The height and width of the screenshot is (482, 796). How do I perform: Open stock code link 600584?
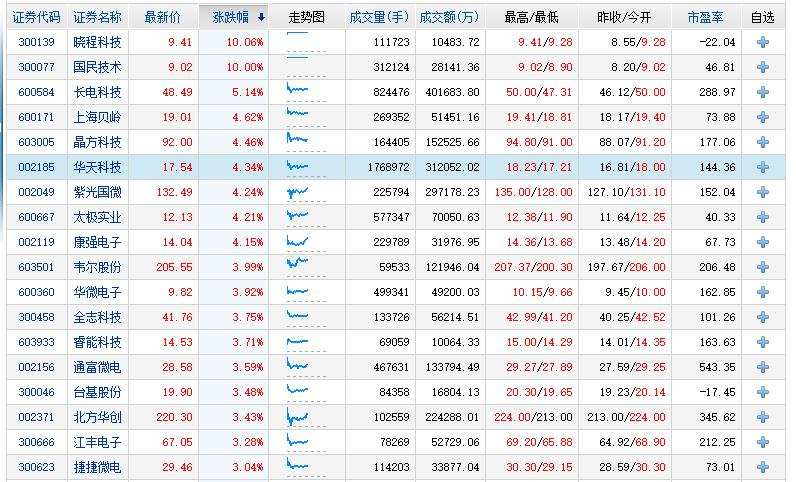click(37, 92)
